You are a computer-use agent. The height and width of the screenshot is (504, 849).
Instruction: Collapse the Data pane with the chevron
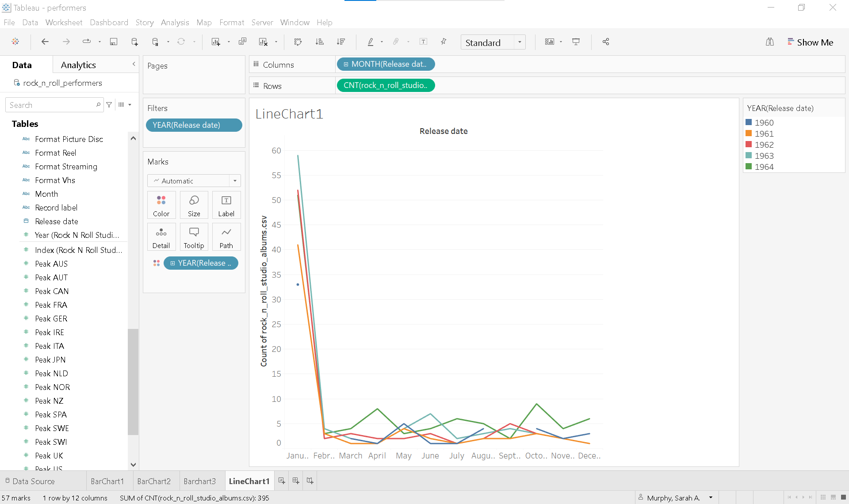point(134,65)
